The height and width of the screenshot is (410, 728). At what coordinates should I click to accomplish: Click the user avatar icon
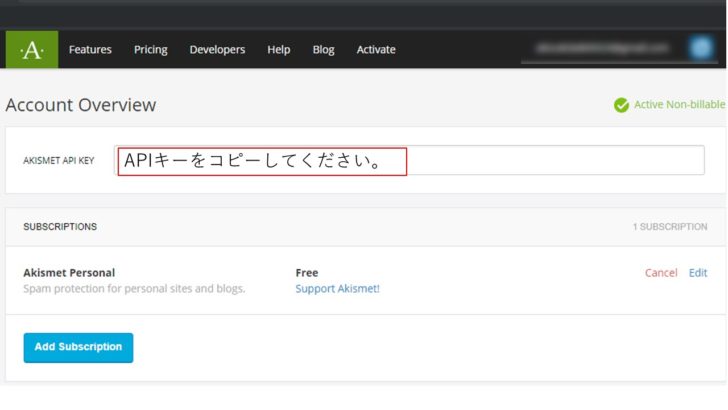701,48
